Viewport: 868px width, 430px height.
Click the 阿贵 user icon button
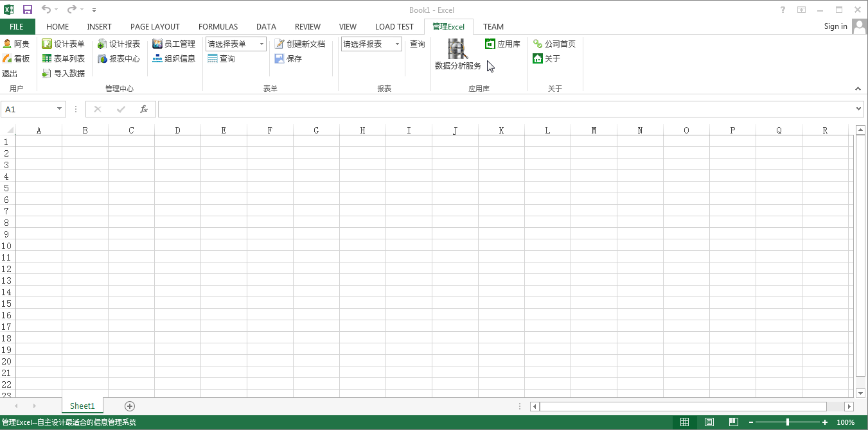[16, 44]
